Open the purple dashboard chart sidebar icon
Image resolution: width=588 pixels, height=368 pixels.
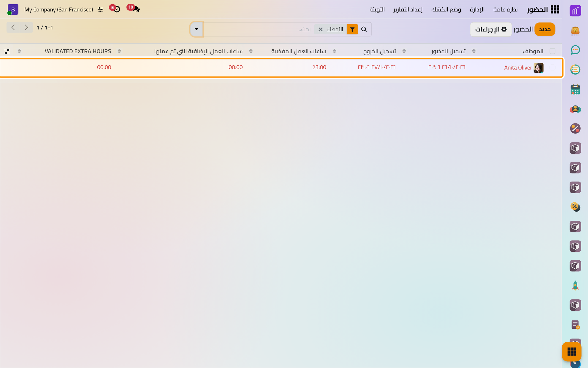pos(575,11)
